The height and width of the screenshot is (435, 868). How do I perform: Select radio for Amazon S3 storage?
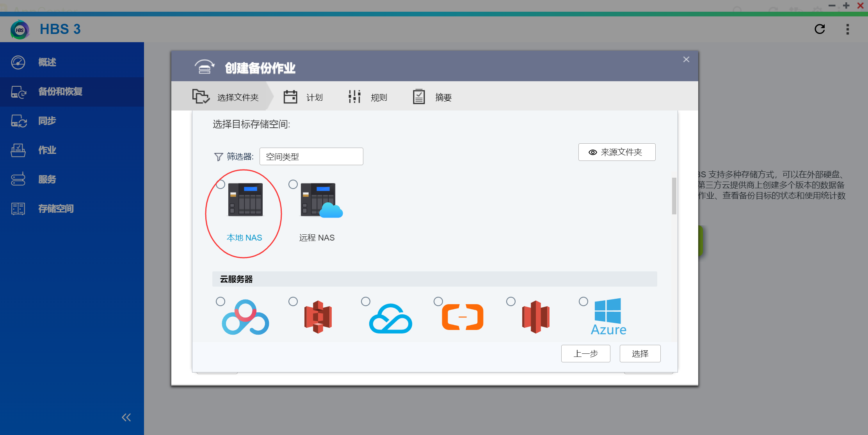point(293,301)
